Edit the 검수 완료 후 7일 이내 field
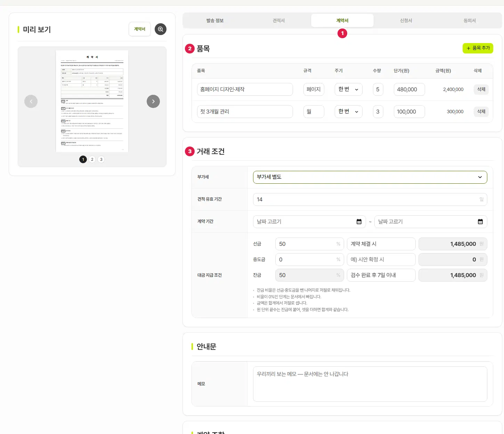The width and height of the screenshot is (504, 434). [381, 275]
